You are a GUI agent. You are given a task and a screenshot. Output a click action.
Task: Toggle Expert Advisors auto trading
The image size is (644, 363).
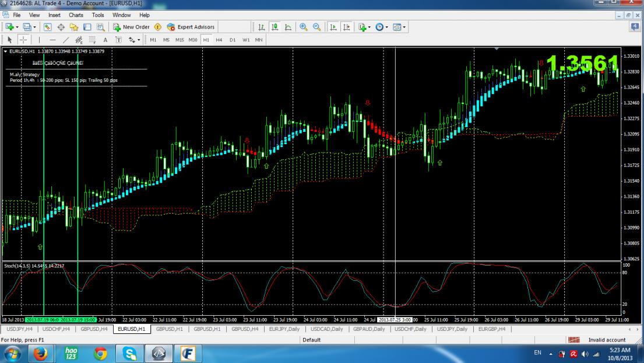click(191, 27)
